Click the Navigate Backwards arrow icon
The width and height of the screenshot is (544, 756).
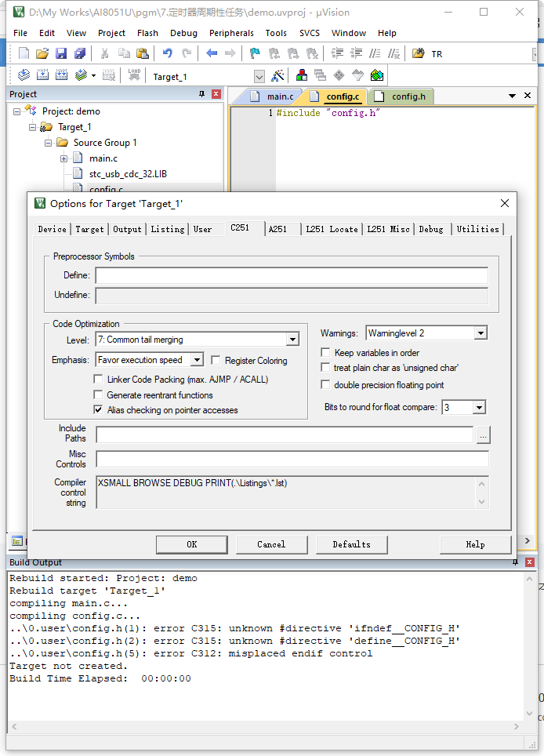212,53
